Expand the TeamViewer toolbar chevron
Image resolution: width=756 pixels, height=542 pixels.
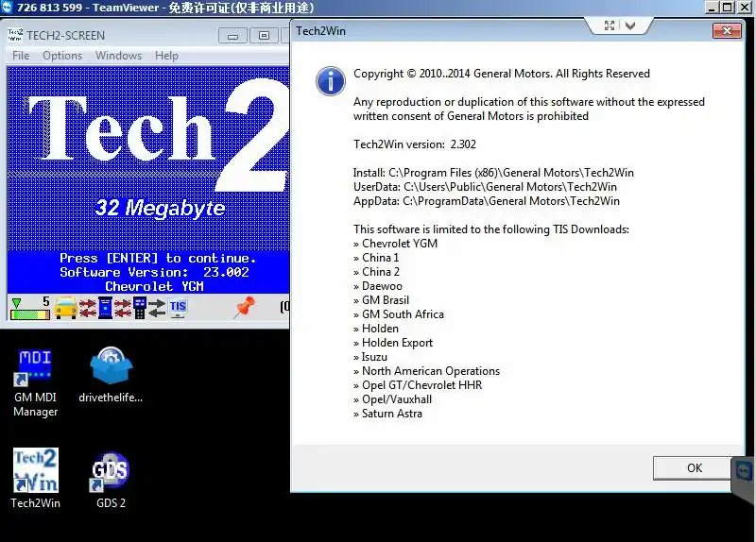[630, 25]
